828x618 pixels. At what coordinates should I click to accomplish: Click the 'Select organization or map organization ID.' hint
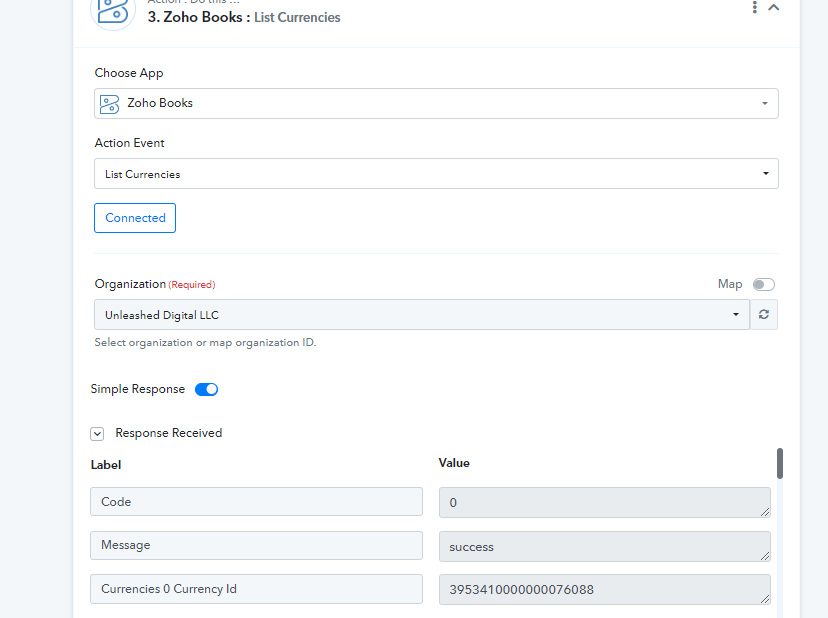tap(205, 343)
